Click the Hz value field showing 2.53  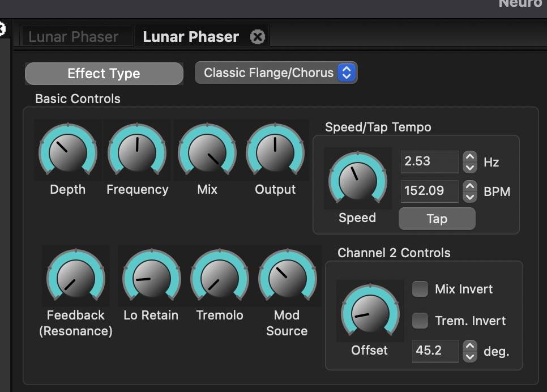point(429,161)
